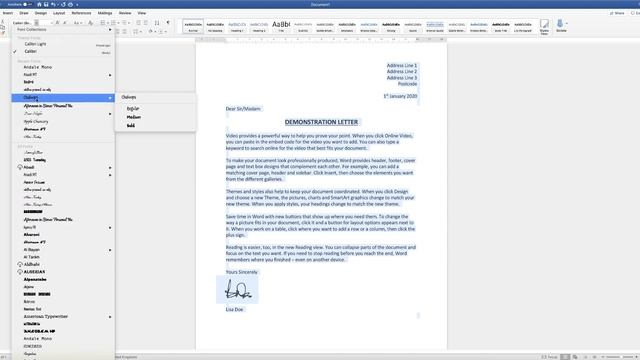The image size is (640, 360).
Task: Click the Increase Indent icon
Action: click(146, 23)
